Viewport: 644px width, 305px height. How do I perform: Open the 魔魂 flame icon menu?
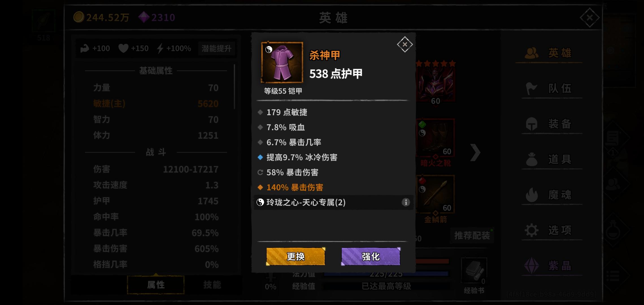click(x=532, y=195)
